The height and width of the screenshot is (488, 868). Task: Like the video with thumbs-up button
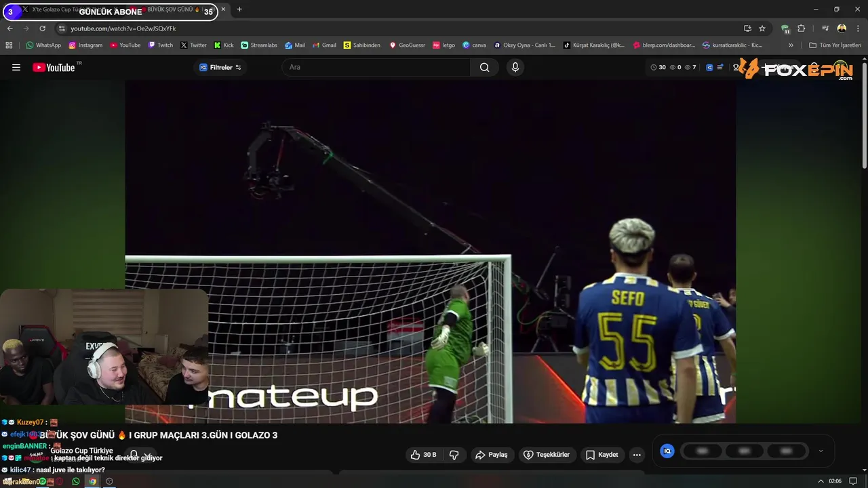click(x=423, y=455)
